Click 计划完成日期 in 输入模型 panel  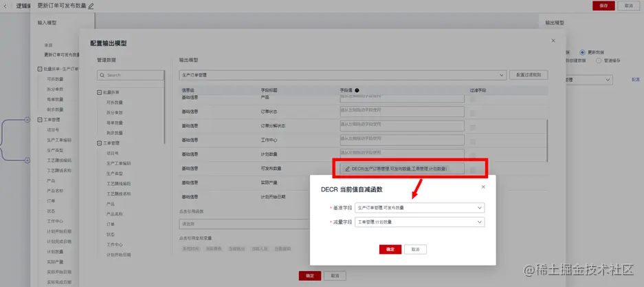tap(59, 242)
